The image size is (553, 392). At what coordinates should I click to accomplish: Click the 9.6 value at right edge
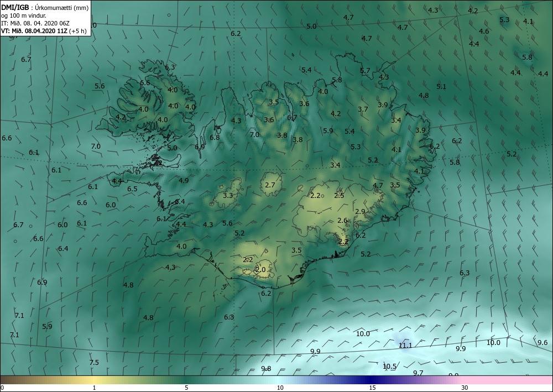coord(542,343)
